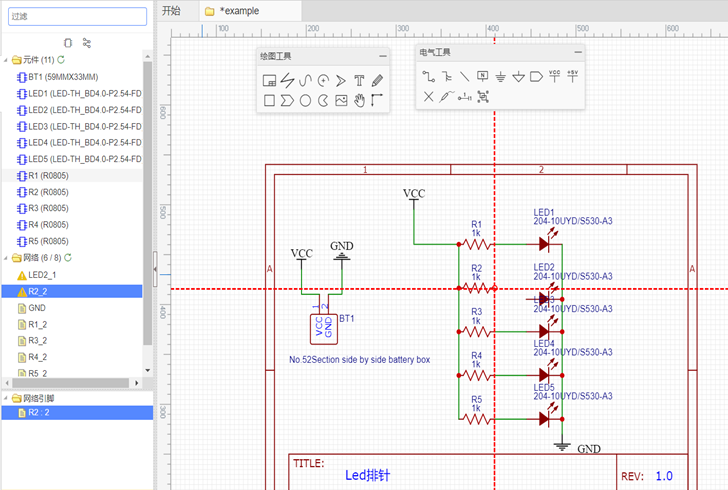This screenshot has height=490, width=728.
Task: Collapse the 网络引脚 section
Action: [x=5, y=397]
